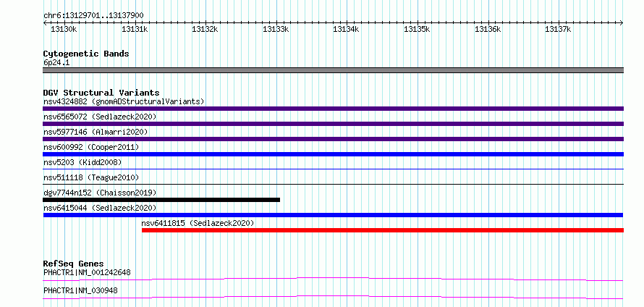Open the PHACTR1|NM_030948 gene label
Image resolution: width=644 pixels, height=307 pixels.
pyautogui.click(x=80, y=291)
